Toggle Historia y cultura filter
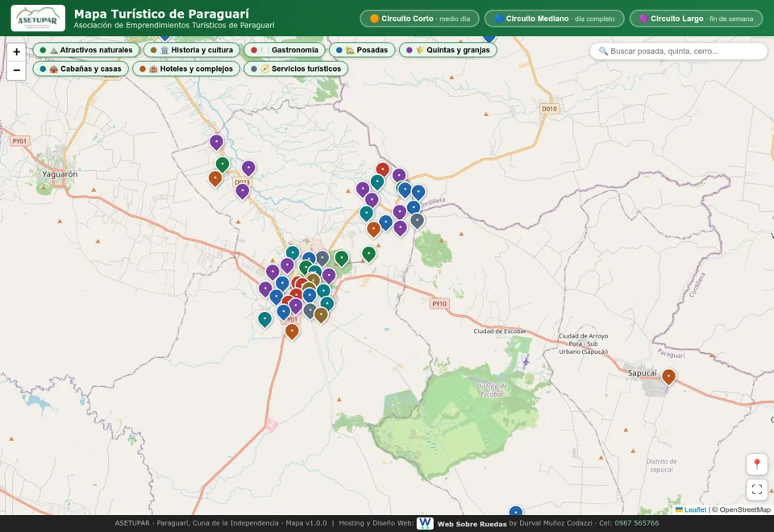This screenshot has width=774, height=532. click(192, 50)
